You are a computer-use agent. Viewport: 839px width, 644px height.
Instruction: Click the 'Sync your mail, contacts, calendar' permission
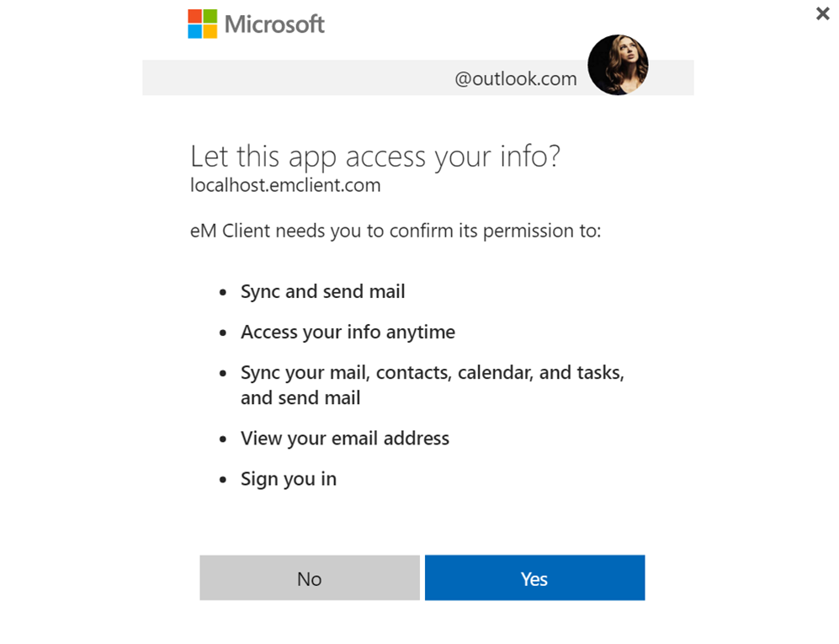(433, 385)
